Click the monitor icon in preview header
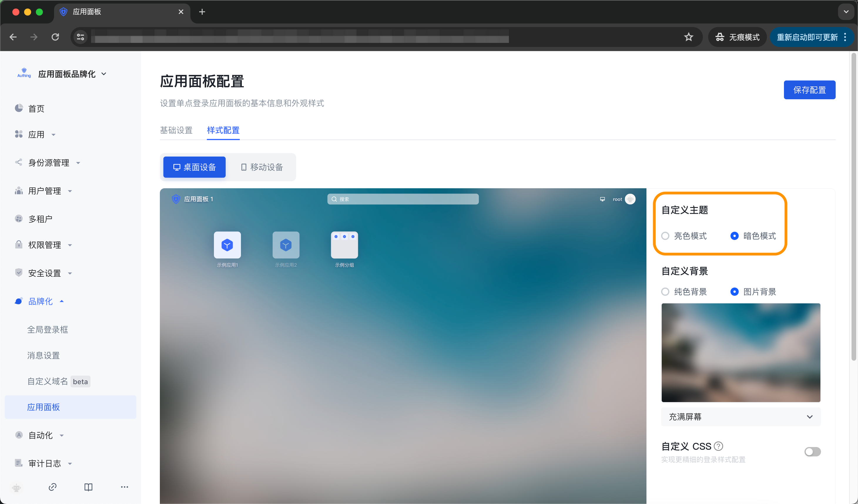The height and width of the screenshot is (504, 858). (602, 199)
